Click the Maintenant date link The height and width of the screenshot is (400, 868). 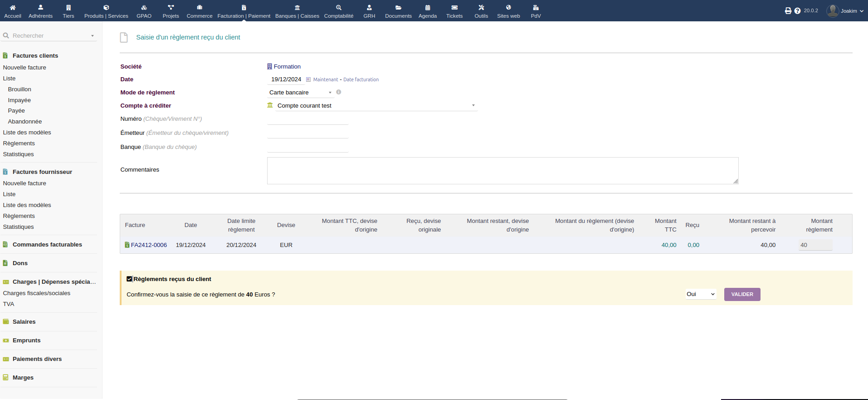tap(326, 79)
